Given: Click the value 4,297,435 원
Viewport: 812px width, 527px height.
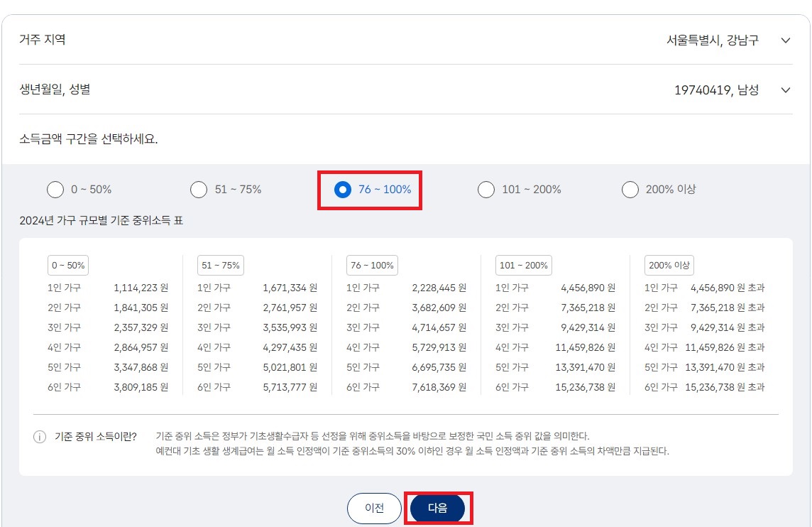Looking at the screenshot, I should pos(290,347).
